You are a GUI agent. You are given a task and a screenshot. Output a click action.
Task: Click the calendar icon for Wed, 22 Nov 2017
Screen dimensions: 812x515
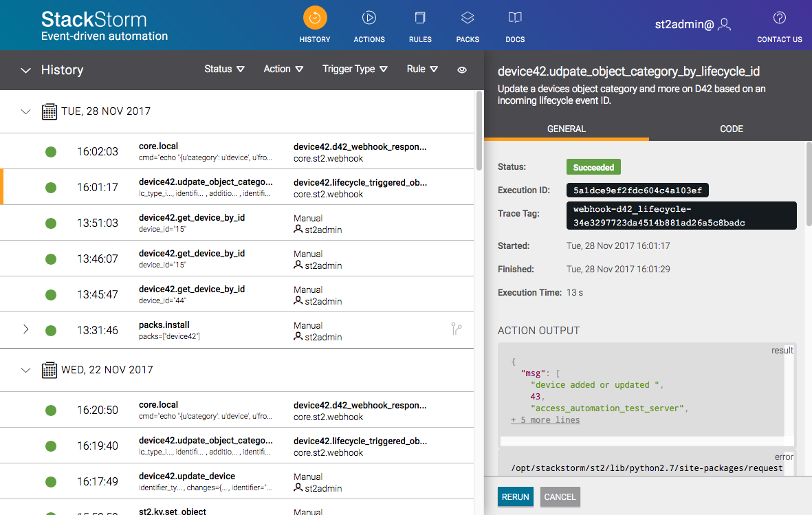tap(50, 370)
